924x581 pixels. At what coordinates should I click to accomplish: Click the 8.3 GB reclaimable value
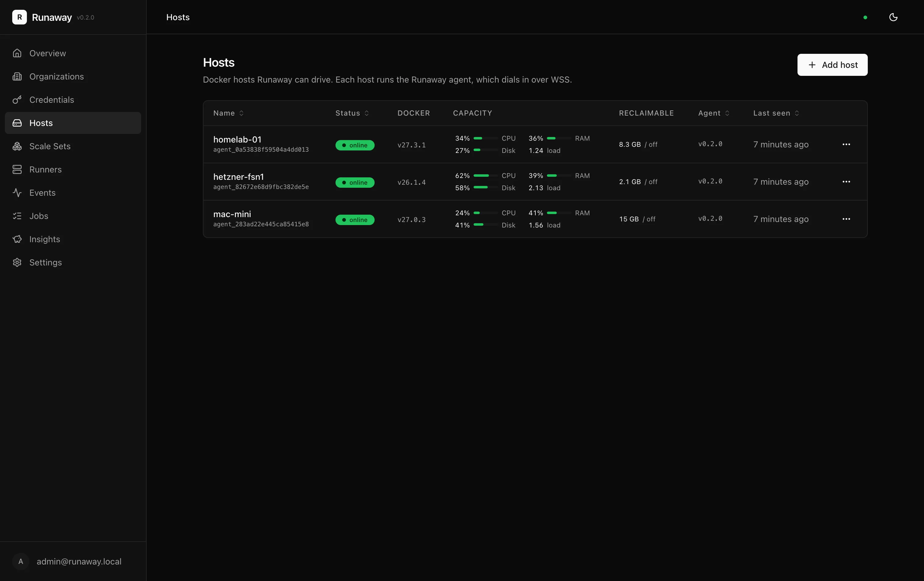(x=630, y=144)
